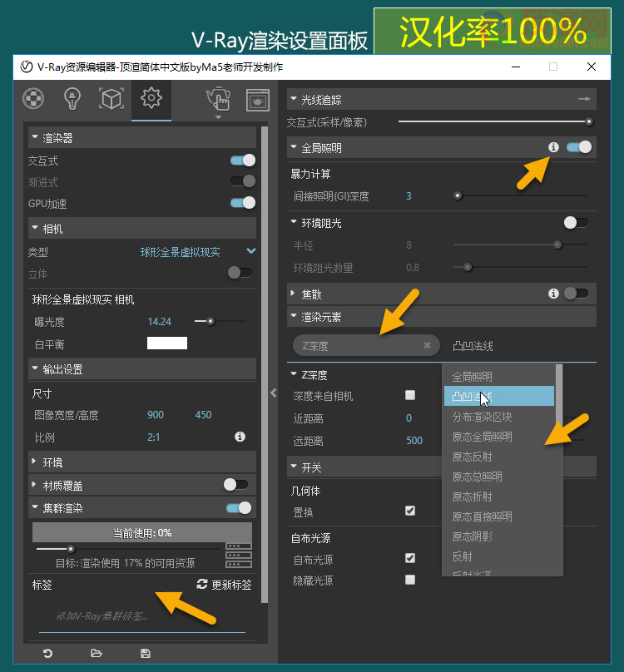Toggle the 立体 camera switch

tap(240, 273)
